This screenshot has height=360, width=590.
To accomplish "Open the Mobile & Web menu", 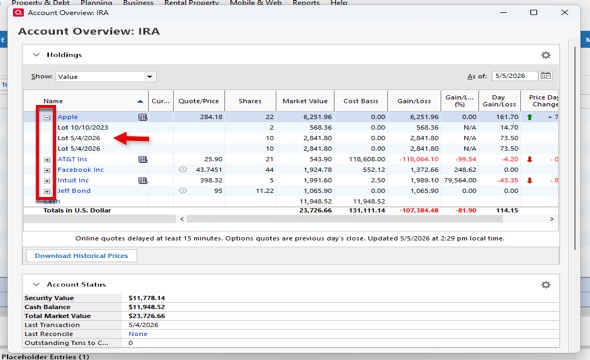I will tap(255, 3).
